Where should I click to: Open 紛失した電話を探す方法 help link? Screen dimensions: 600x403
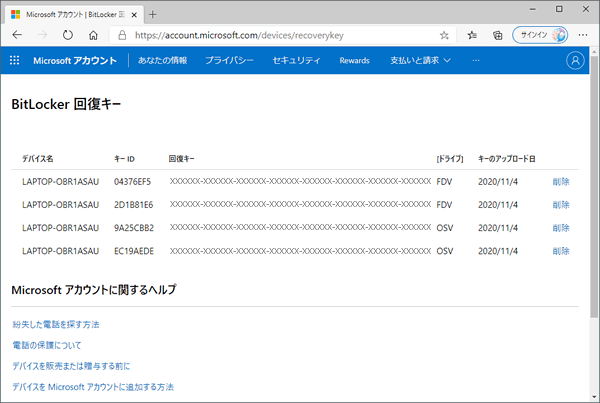(x=56, y=325)
